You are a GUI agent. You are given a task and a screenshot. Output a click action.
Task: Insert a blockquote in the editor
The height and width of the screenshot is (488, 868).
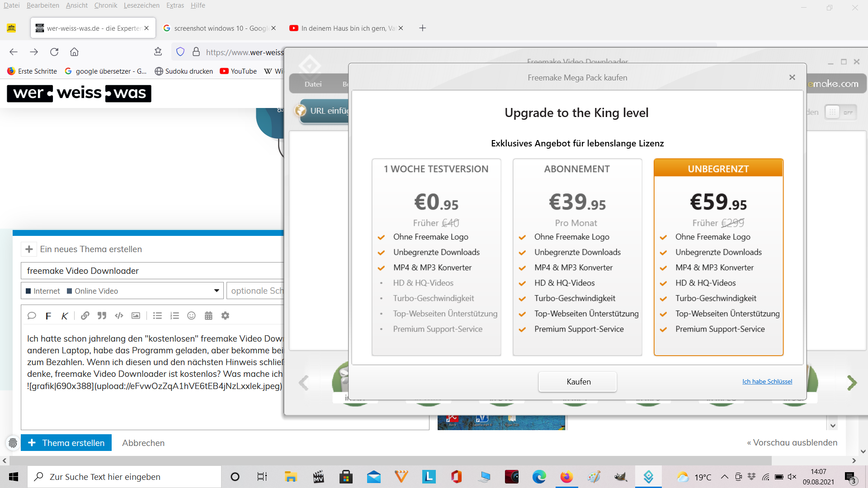pyautogui.click(x=102, y=316)
